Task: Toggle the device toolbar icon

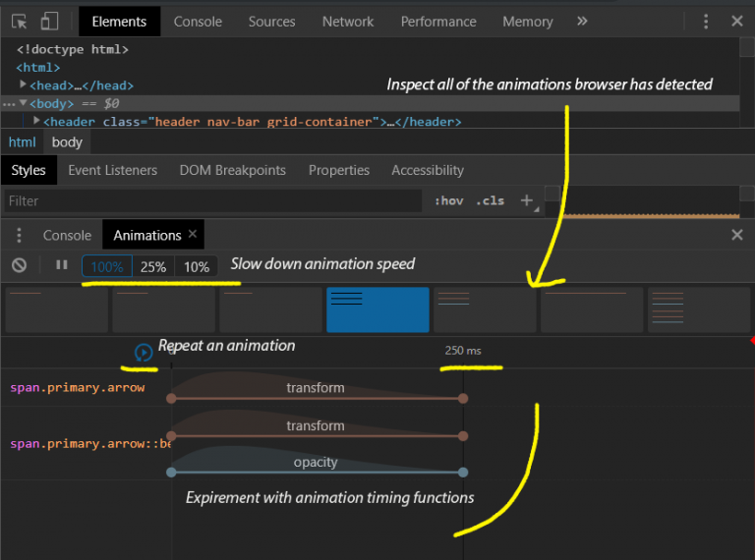Action: pos(49,22)
